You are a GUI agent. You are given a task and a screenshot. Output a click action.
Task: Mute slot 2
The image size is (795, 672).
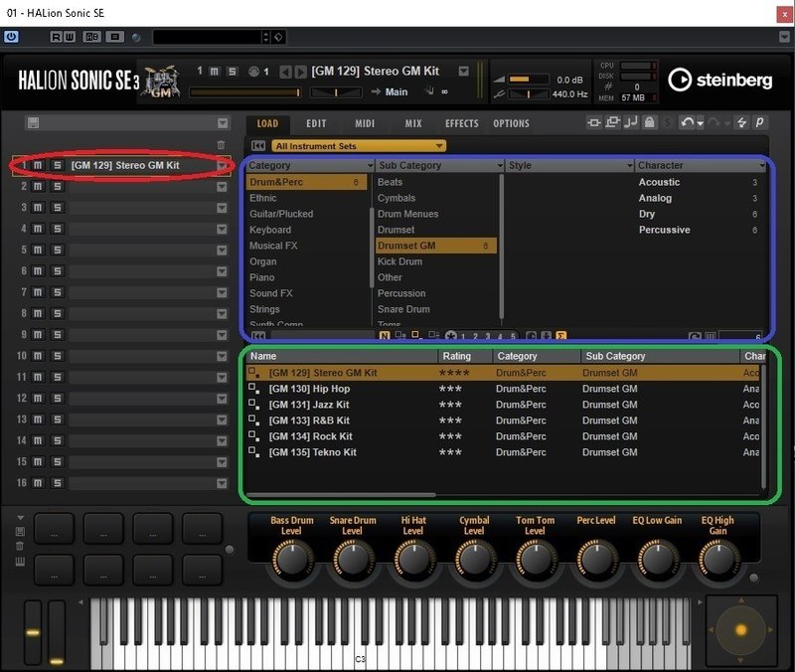tap(38, 186)
